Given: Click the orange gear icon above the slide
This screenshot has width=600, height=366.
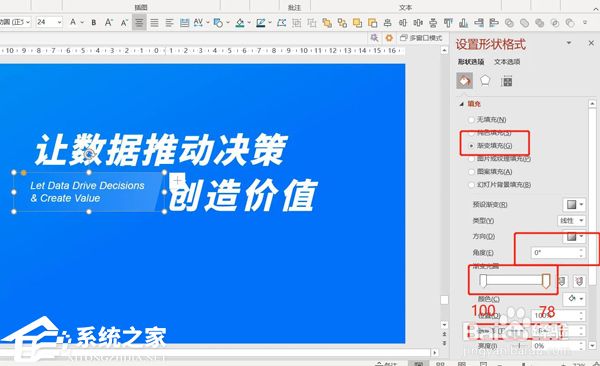Looking at the screenshot, I should [x=389, y=38].
